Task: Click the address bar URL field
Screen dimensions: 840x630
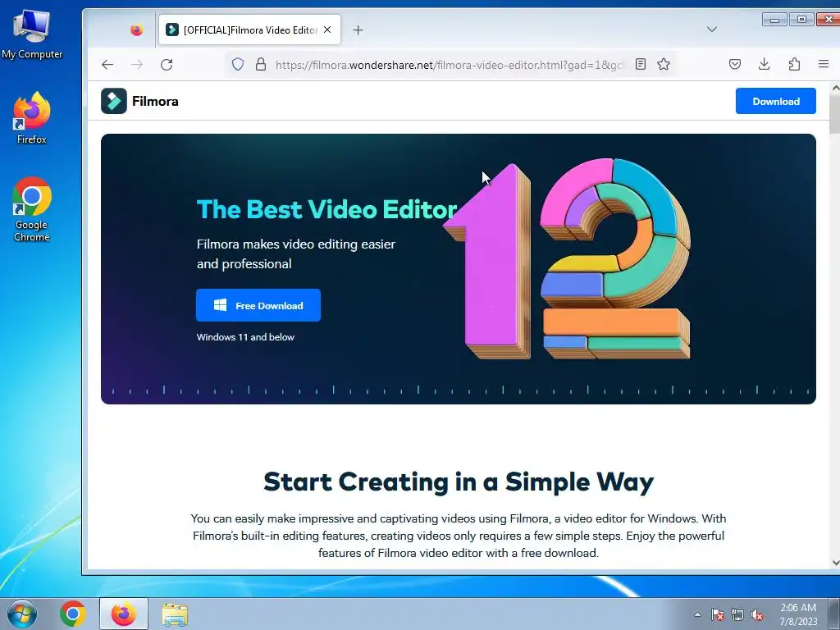Action: click(449, 65)
